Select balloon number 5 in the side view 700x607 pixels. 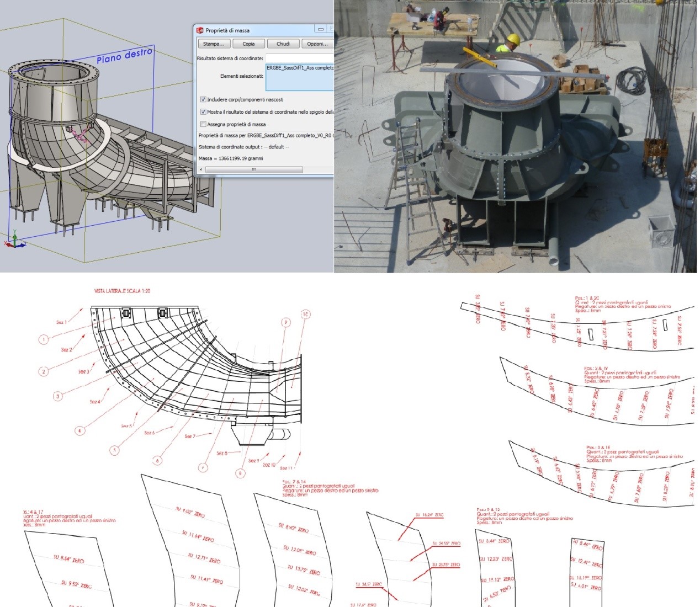point(115,450)
